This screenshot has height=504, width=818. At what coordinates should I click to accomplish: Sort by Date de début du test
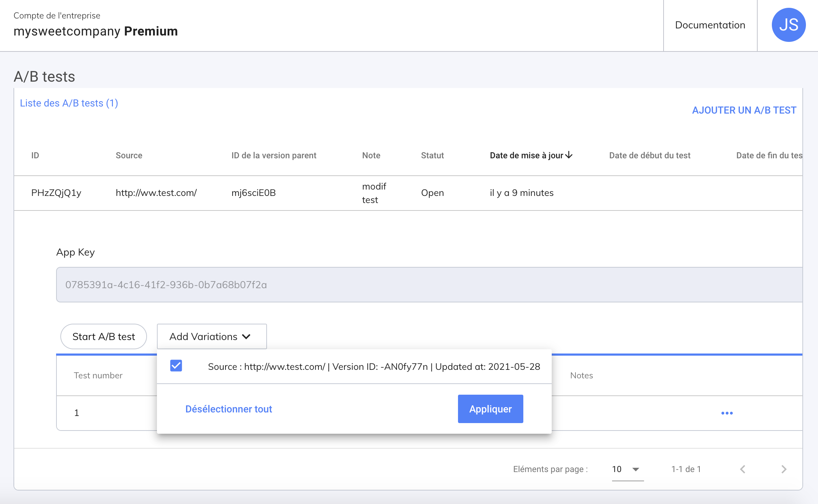[650, 155]
